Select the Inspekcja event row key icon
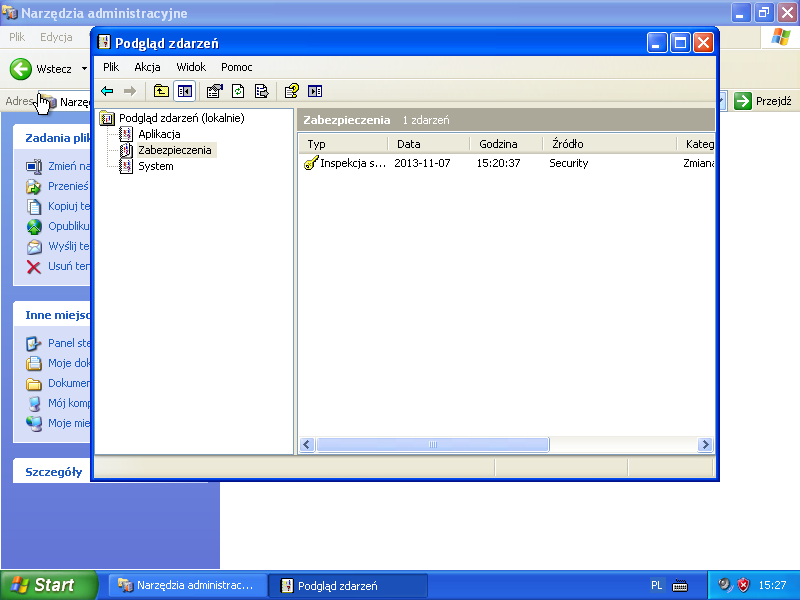 point(311,163)
